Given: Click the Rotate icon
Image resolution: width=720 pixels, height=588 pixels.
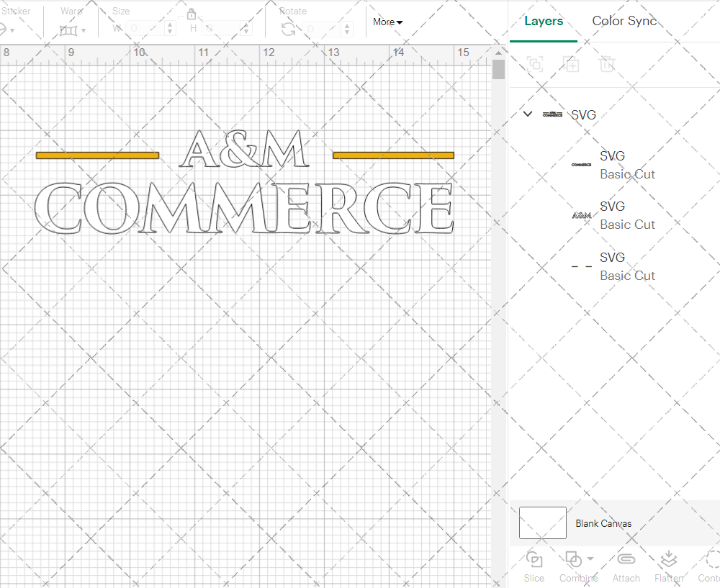Looking at the screenshot, I should point(289,30).
